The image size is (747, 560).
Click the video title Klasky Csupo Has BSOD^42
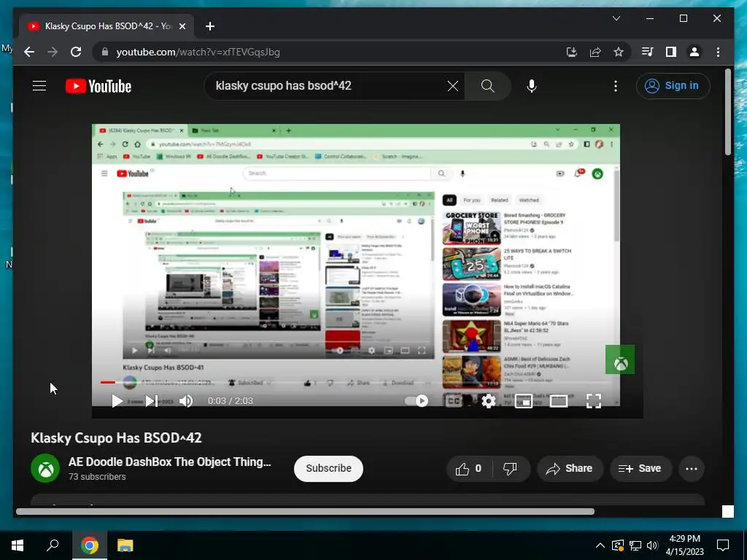pyautogui.click(x=116, y=438)
